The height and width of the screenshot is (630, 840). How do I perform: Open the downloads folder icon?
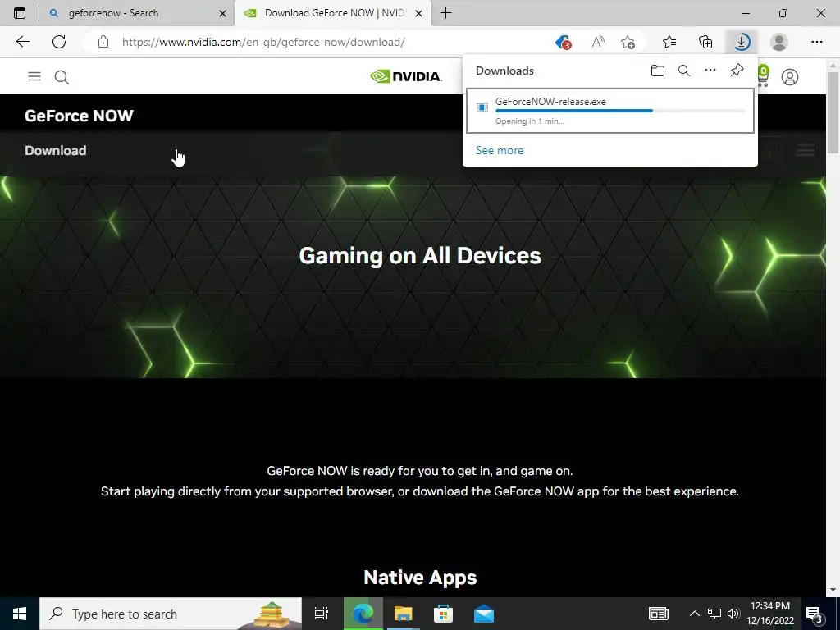pyautogui.click(x=658, y=71)
